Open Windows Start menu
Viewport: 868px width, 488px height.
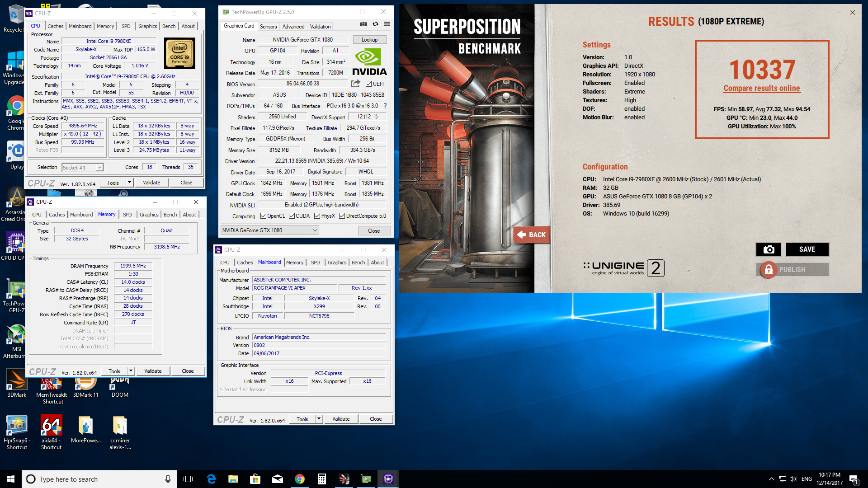(11, 479)
